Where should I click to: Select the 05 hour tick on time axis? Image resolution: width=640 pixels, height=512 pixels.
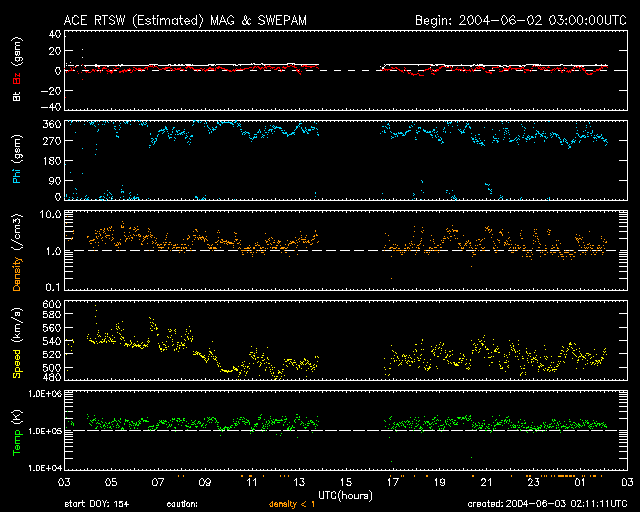pyautogui.click(x=112, y=482)
